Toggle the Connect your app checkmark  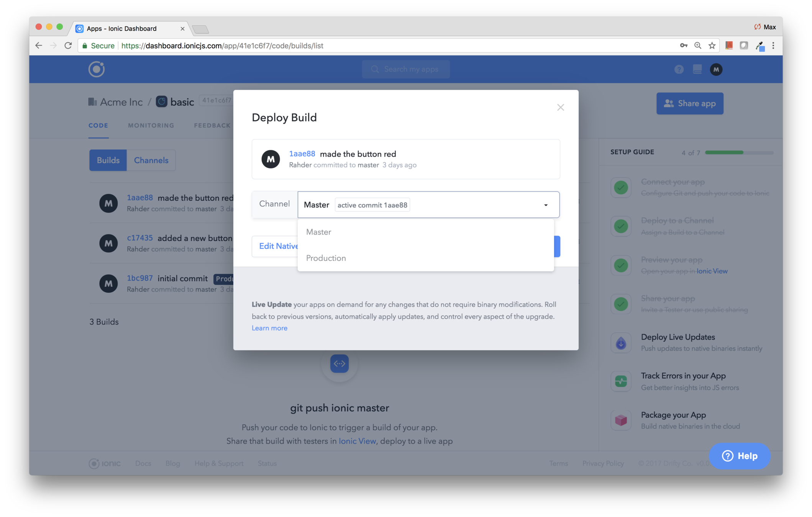click(x=621, y=188)
